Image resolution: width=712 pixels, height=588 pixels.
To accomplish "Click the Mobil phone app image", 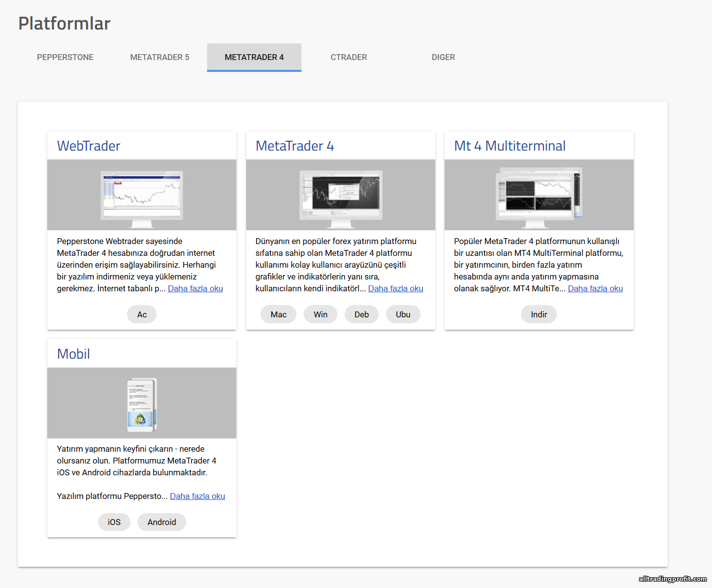I will [x=142, y=403].
